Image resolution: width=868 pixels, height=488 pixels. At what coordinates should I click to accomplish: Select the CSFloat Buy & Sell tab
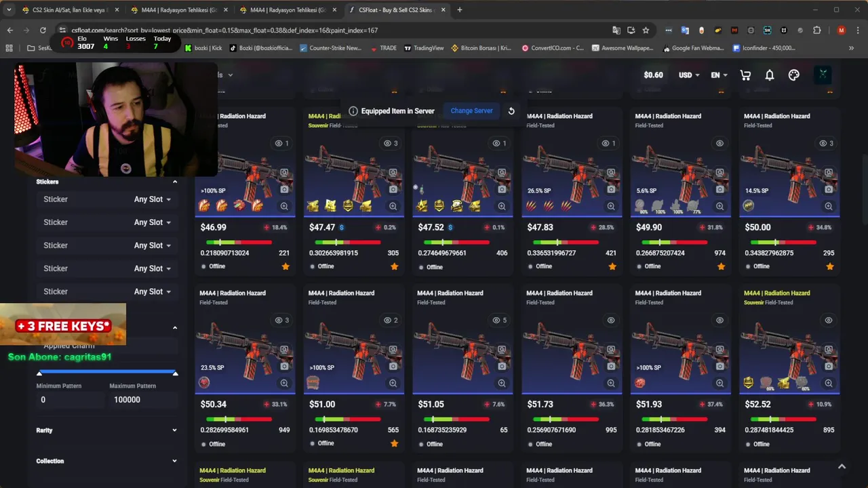pyautogui.click(x=397, y=10)
